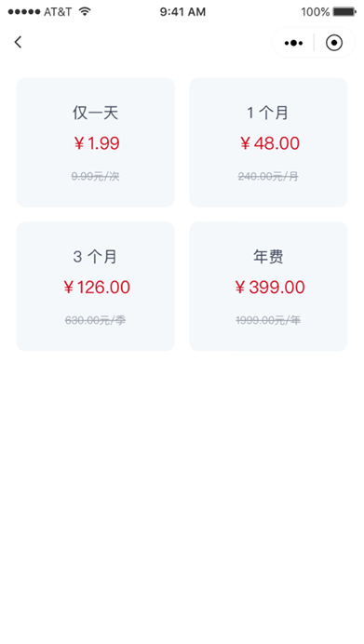Image resolution: width=364 pixels, height=644 pixels.
Task: Select the 年费 plan card
Action: [268, 287]
